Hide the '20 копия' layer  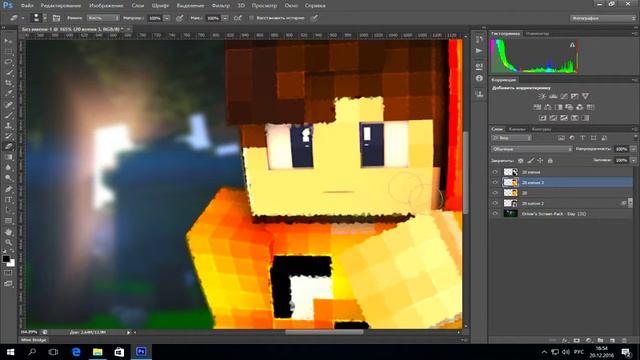tap(495, 172)
